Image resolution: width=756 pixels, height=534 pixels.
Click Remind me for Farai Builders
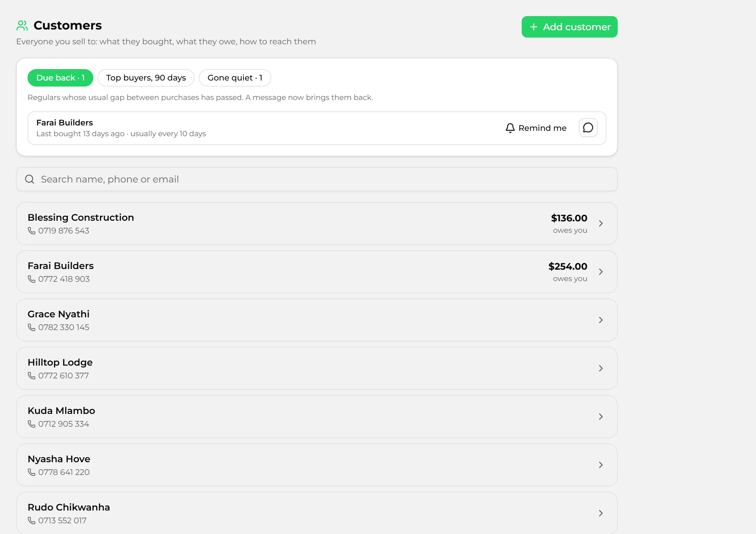click(x=536, y=128)
